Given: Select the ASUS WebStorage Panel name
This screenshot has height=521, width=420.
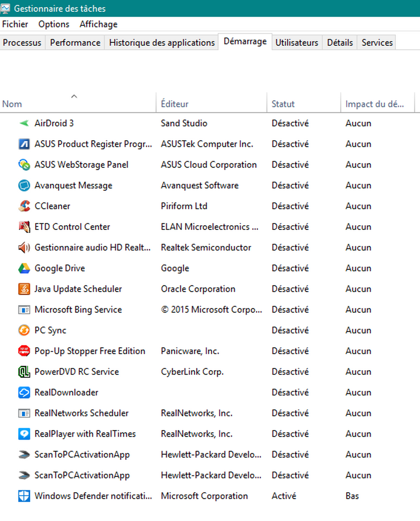Looking at the screenshot, I should (x=81, y=165).
